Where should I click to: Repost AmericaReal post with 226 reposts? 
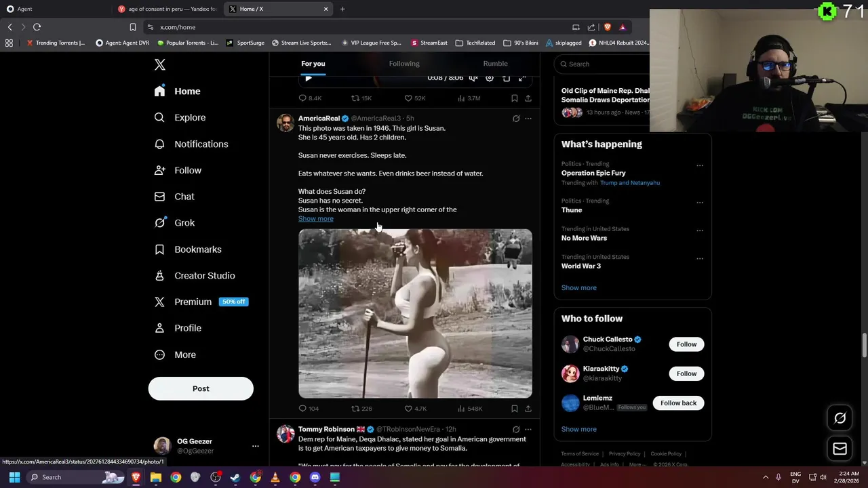361,409
